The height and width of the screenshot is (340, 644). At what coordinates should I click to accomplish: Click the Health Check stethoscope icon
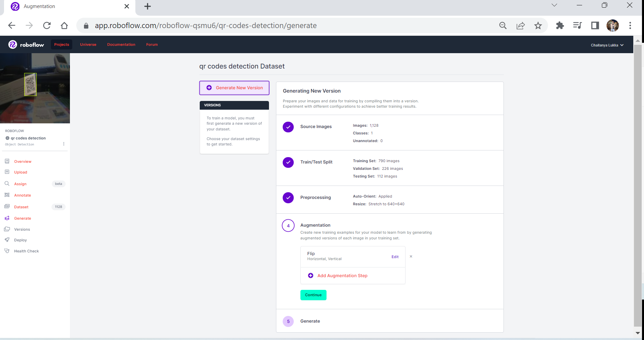click(x=7, y=251)
